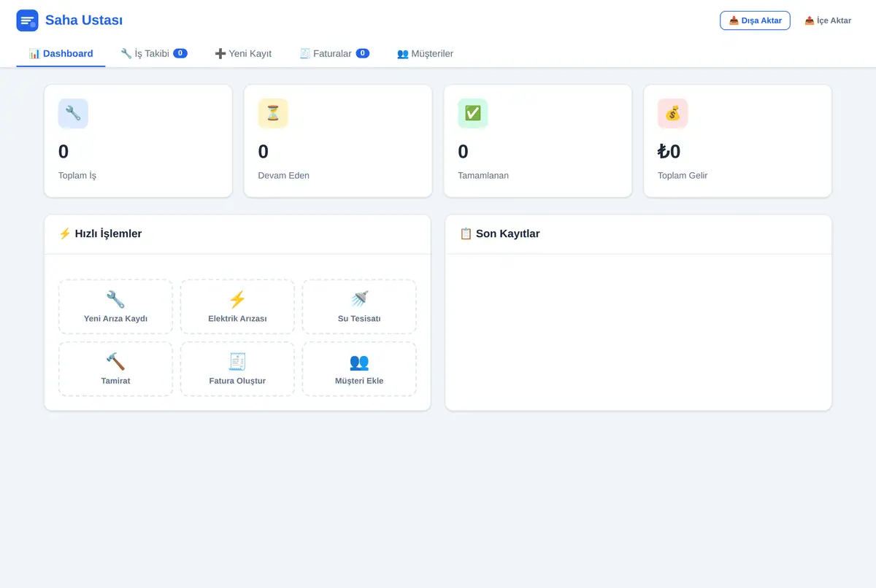Click the Dışa Aktar button
The width and height of the screenshot is (876, 588).
(x=755, y=20)
